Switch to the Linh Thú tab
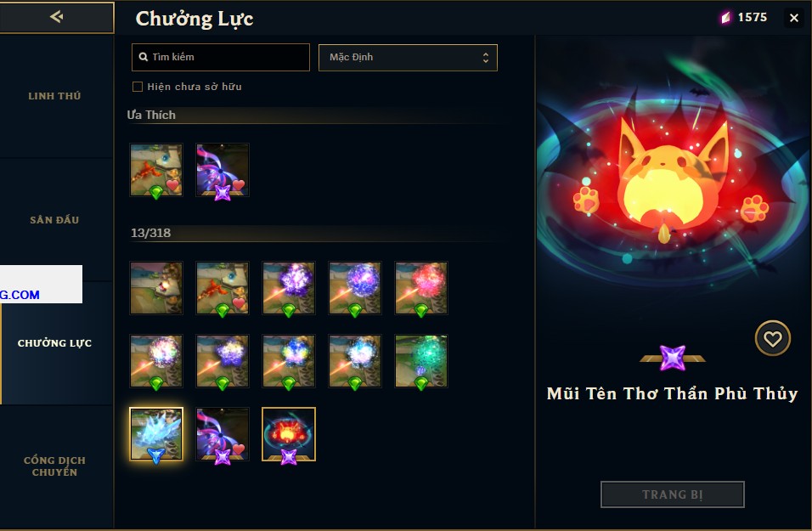This screenshot has height=531, width=812. click(54, 96)
